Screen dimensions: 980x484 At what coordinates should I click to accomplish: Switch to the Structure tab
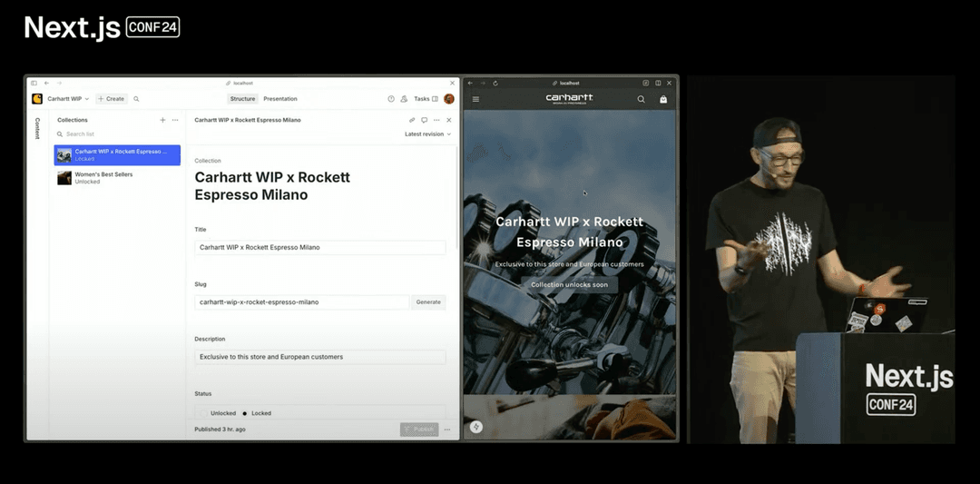242,99
